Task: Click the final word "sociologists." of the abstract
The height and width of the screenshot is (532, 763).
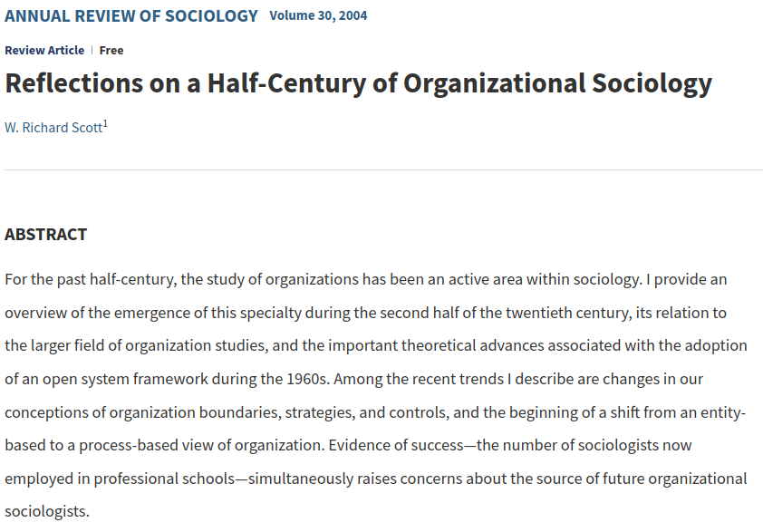Action: (47, 511)
